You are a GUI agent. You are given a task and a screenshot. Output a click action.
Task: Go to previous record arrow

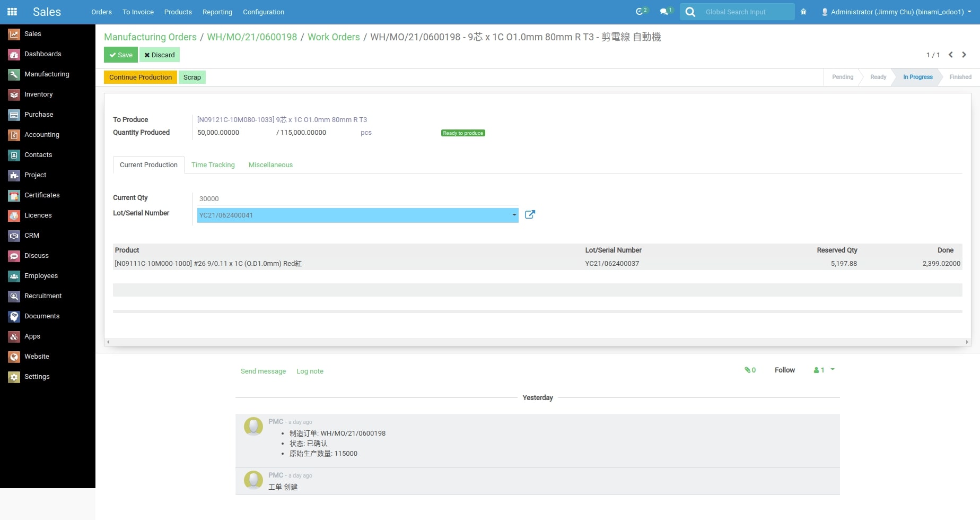click(950, 55)
